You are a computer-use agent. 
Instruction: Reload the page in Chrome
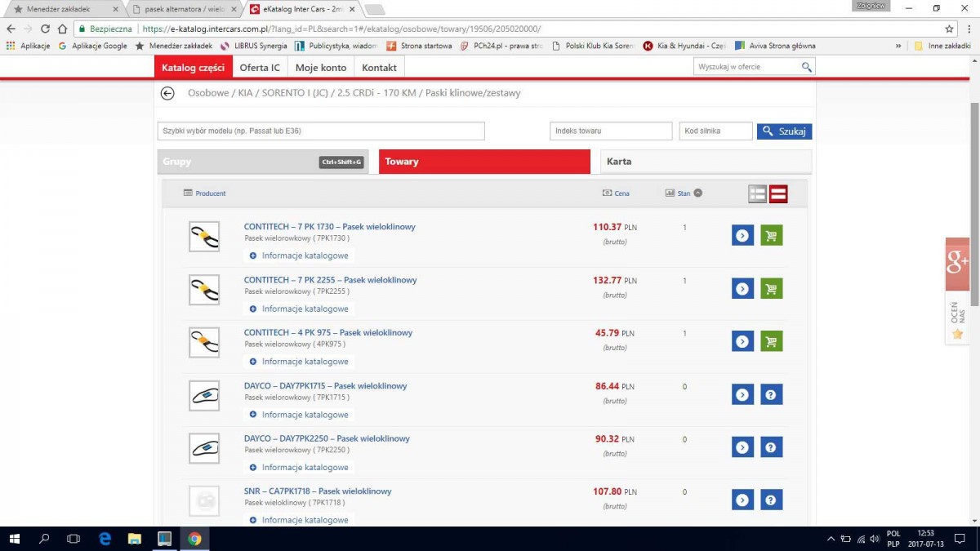point(45,29)
